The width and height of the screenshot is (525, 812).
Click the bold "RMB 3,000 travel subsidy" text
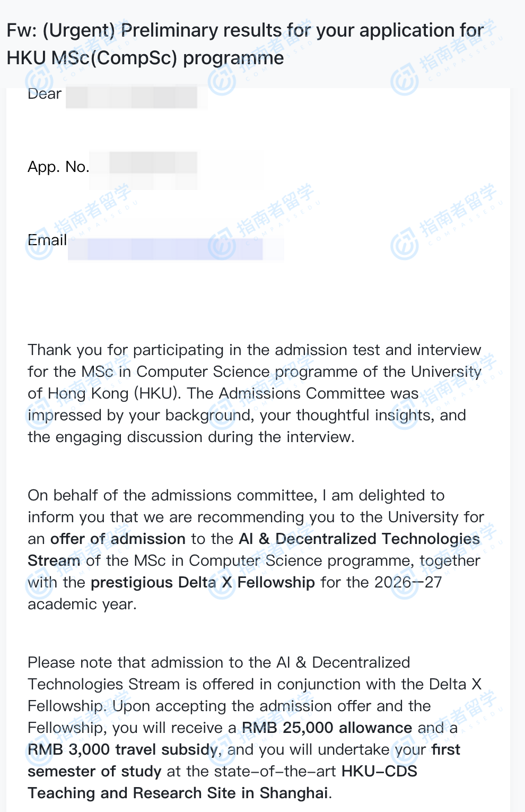click(x=123, y=750)
